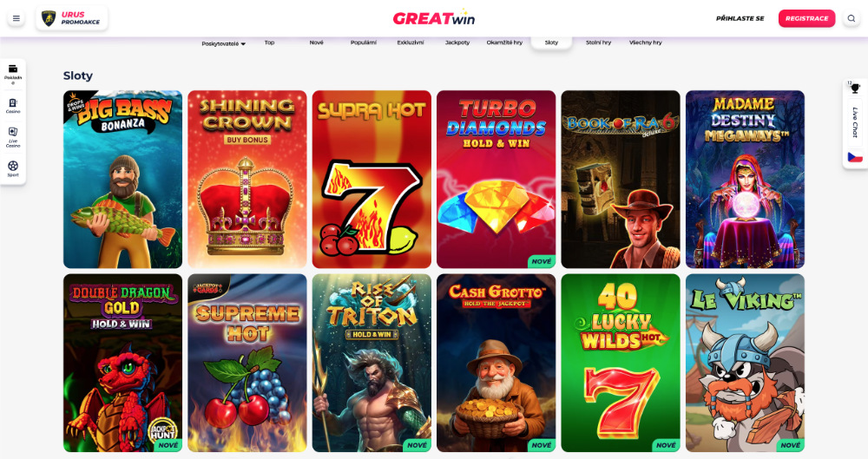This screenshot has width=868, height=459.
Task: Open the Live Chat panel
Action: (855, 122)
